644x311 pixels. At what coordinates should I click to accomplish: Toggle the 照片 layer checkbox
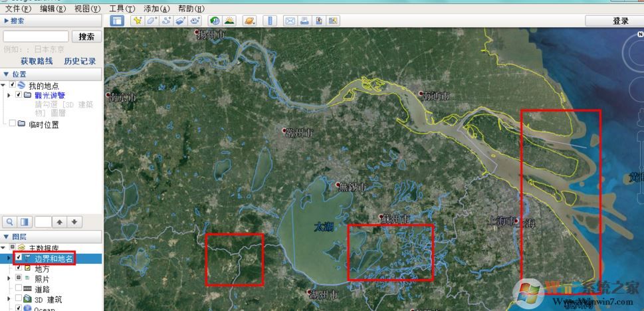coord(19,278)
